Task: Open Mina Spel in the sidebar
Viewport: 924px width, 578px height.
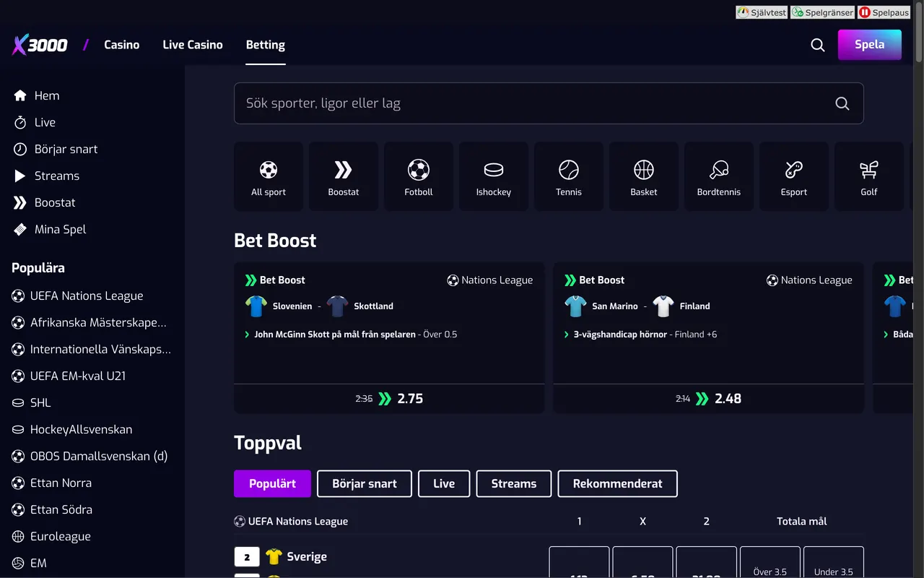Action: (x=50, y=229)
